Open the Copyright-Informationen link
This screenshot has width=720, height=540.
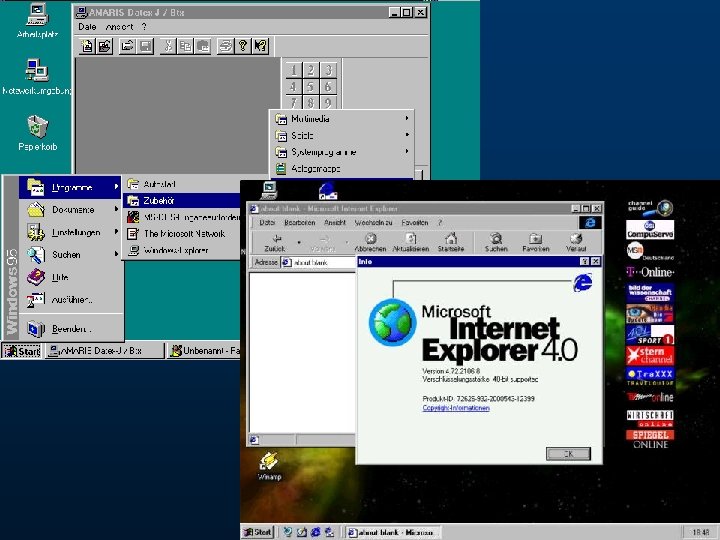456,408
